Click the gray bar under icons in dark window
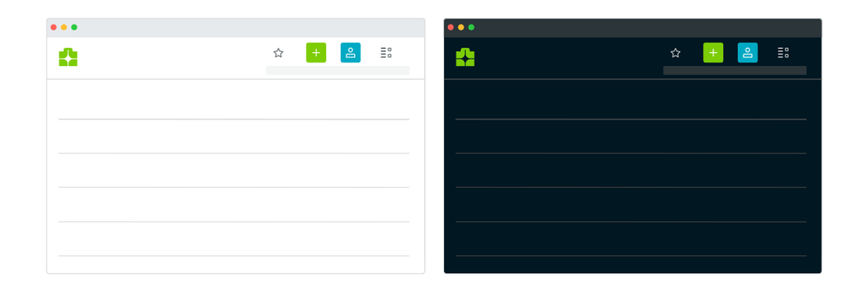The width and height of the screenshot is (868, 298). [735, 71]
